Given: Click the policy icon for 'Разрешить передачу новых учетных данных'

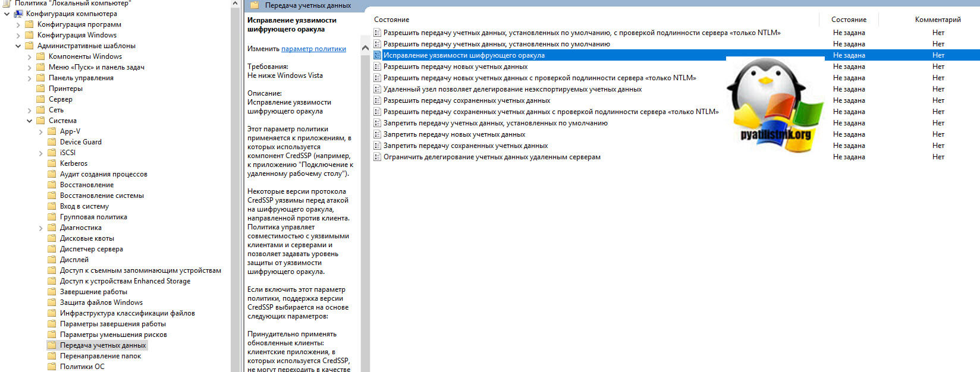Looking at the screenshot, I should (377, 67).
